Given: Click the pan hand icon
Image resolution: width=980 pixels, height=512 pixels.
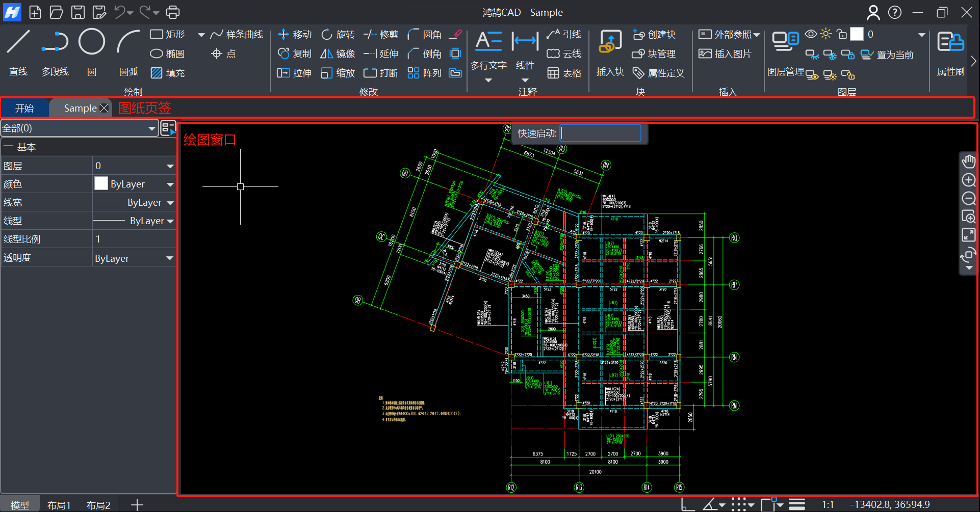Looking at the screenshot, I should (968, 162).
